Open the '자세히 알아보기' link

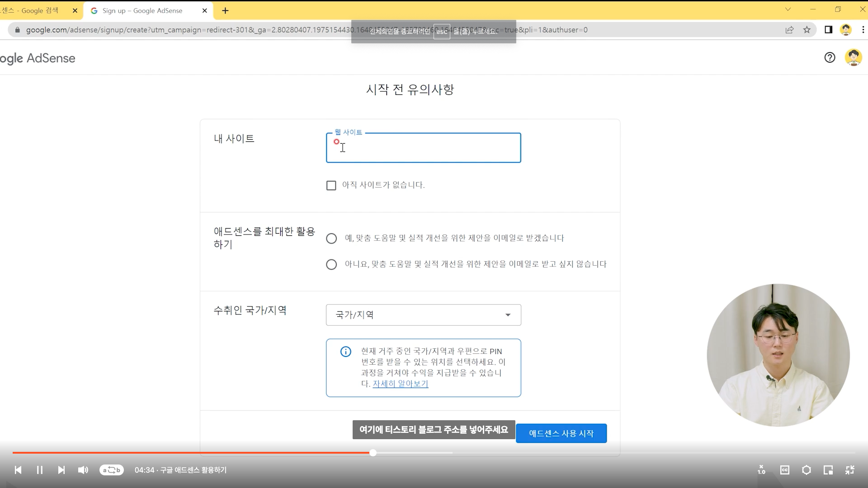point(400,384)
